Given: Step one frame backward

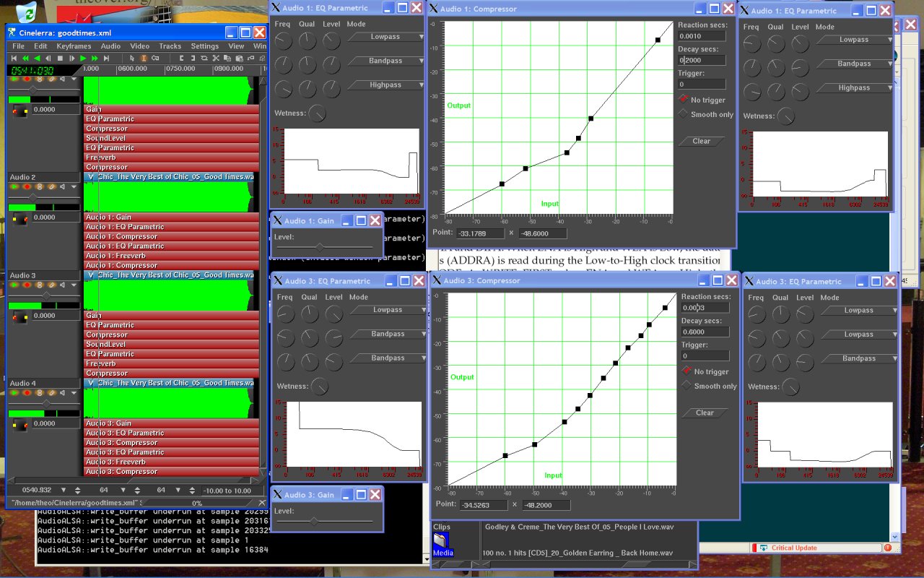Looking at the screenshot, I should 48,58.
